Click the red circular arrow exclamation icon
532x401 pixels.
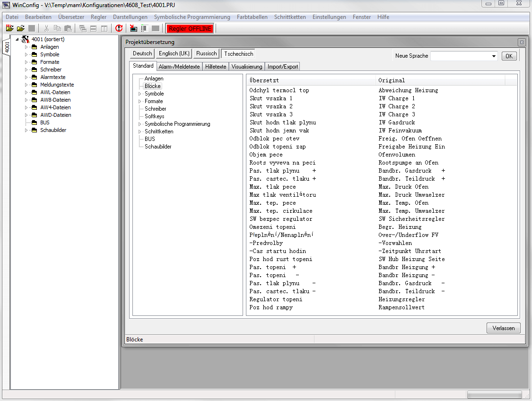click(119, 28)
